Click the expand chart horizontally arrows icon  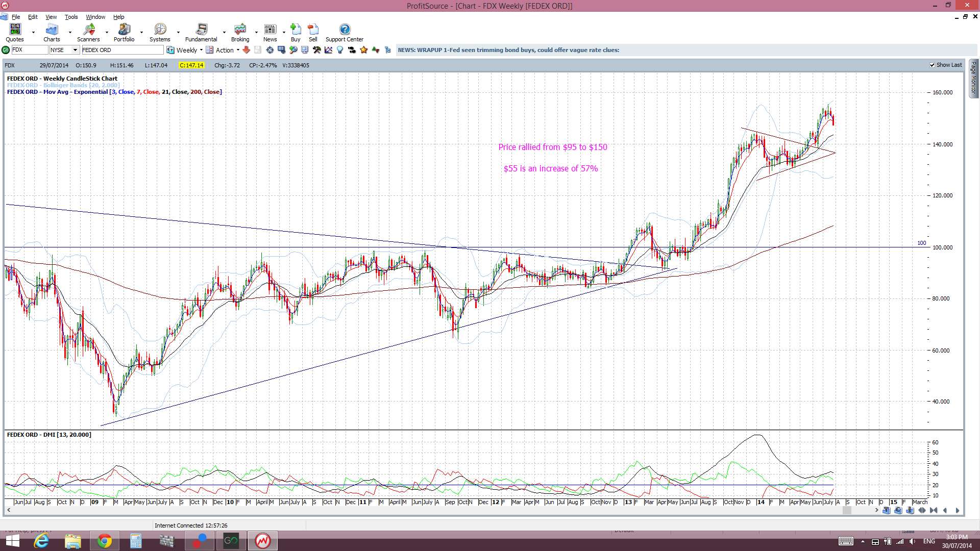click(x=922, y=510)
